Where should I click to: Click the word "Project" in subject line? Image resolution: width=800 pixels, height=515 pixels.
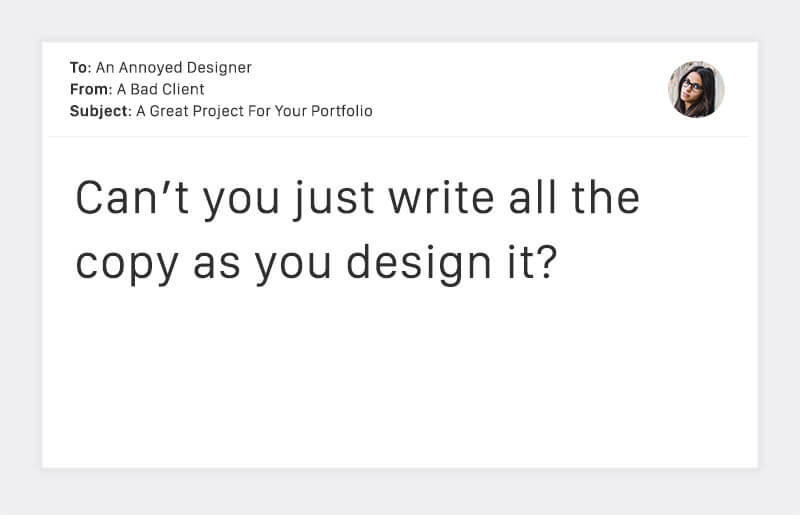pos(221,111)
